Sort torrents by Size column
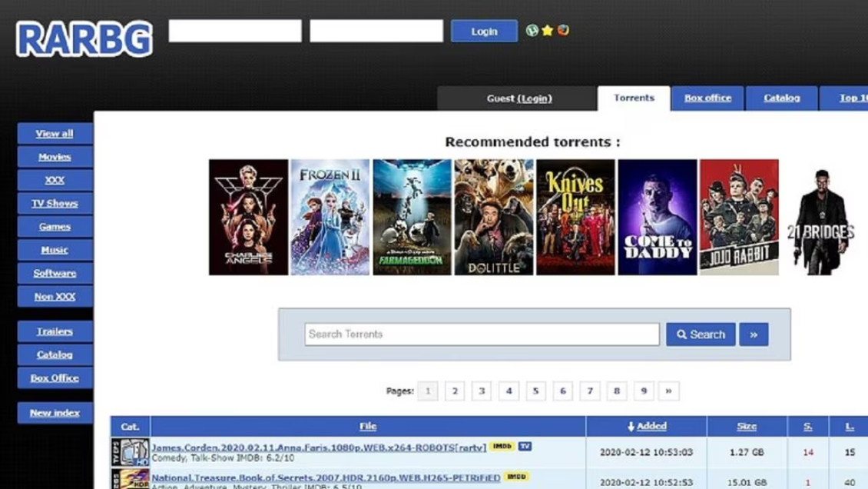Image resolution: width=868 pixels, height=489 pixels. 747,426
